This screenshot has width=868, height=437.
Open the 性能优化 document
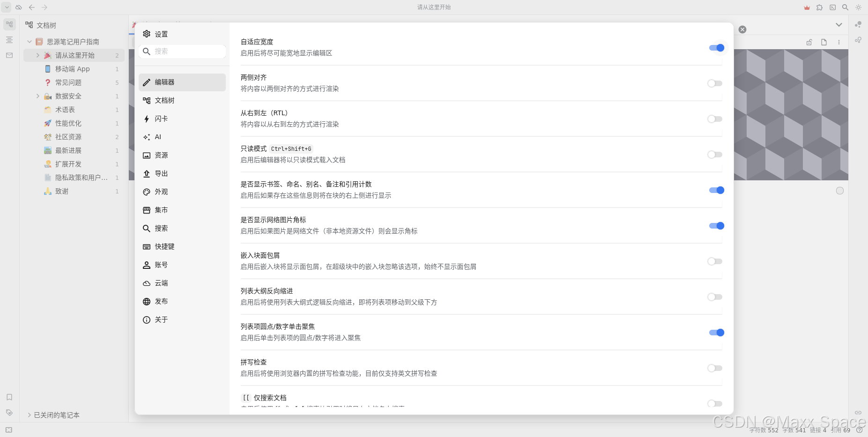pyautogui.click(x=74, y=123)
